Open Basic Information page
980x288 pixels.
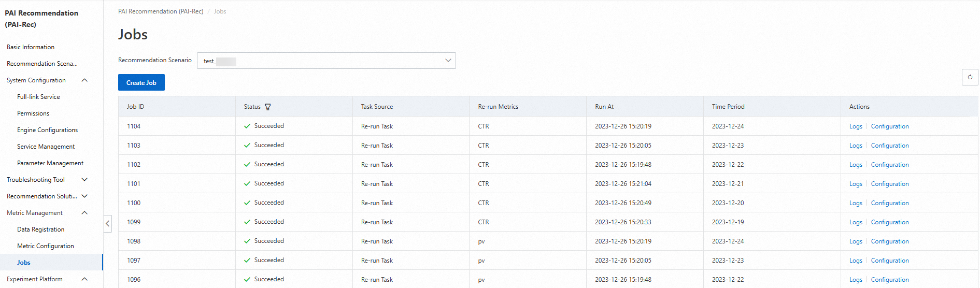(x=31, y=47)
